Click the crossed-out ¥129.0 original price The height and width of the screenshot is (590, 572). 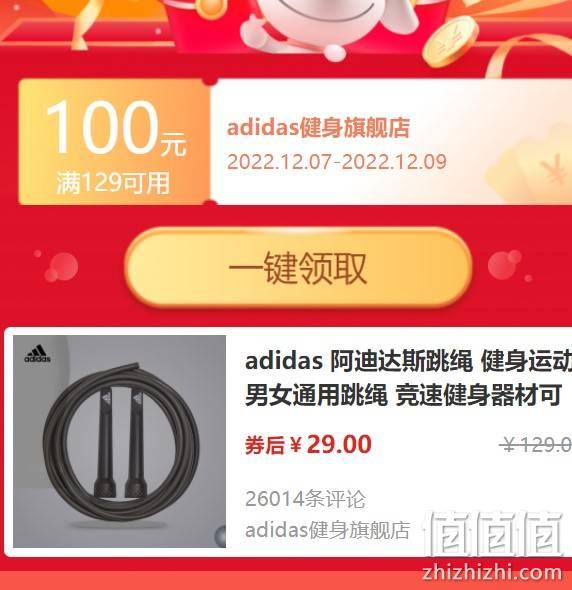pos(535,445)
